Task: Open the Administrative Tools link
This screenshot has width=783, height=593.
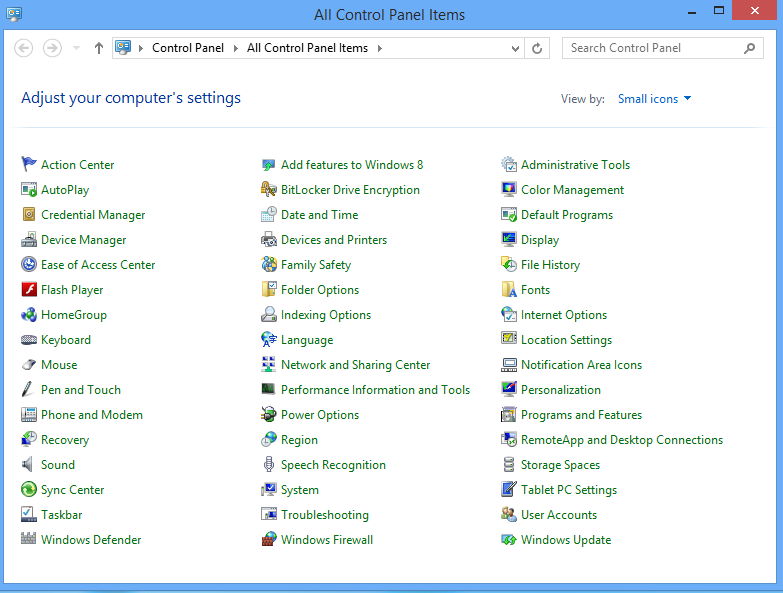Action: tap(575, 165)
